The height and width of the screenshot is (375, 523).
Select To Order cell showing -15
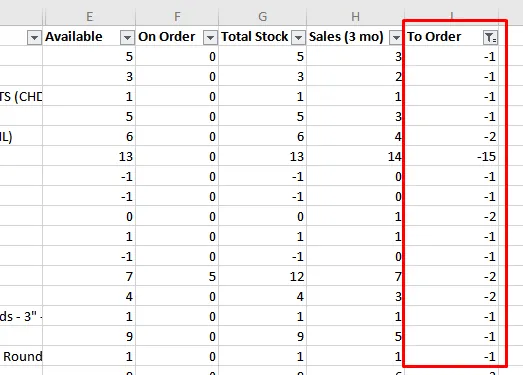pos(452,156)
